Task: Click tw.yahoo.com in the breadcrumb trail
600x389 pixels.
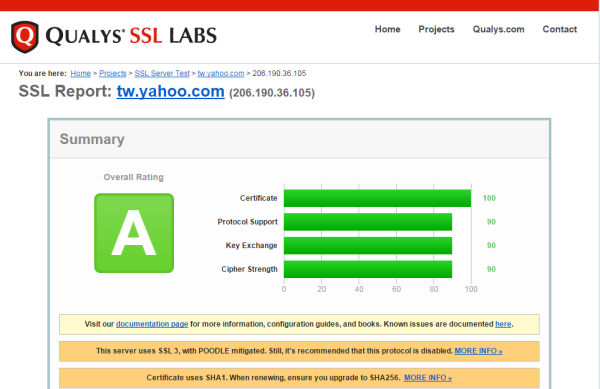Action: click(x=221, y=73)
